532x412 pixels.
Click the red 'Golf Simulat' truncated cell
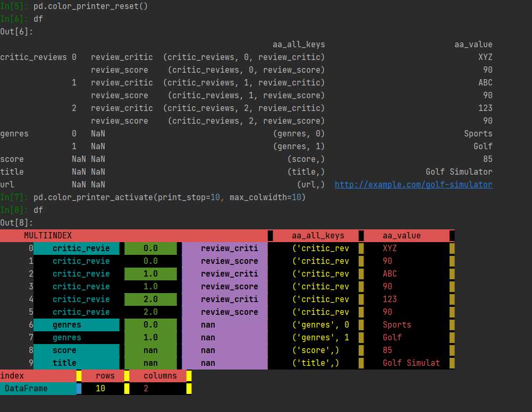pos(411,363)
